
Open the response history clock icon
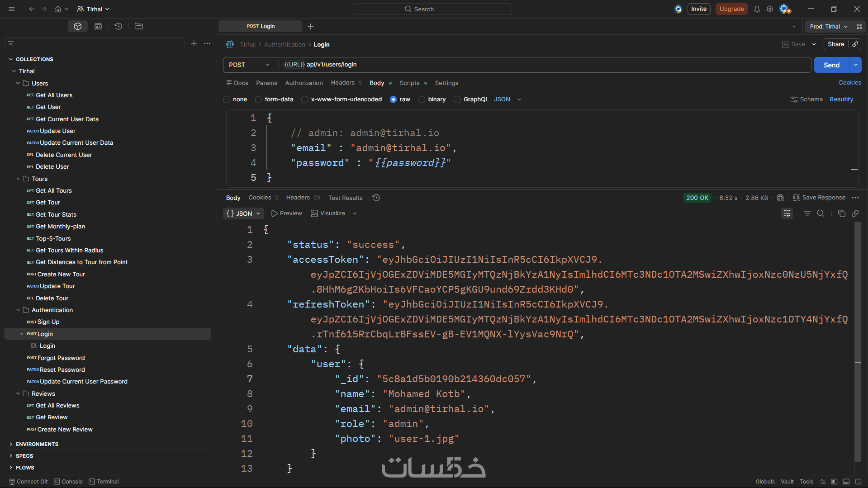pyautogui.click(x=376, y=198)
